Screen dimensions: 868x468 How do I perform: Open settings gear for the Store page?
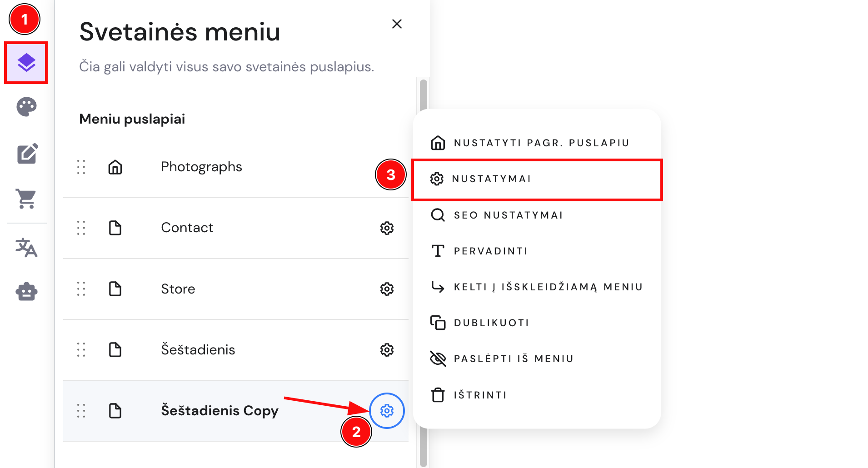pos(387,289)
